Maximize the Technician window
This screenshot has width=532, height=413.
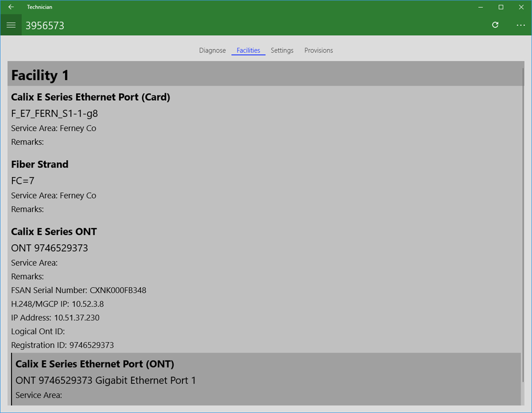click(501, 7)
